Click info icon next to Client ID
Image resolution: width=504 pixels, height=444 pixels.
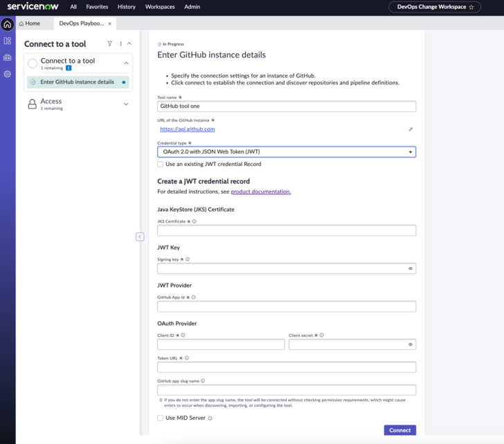click(x=183, y=335)
